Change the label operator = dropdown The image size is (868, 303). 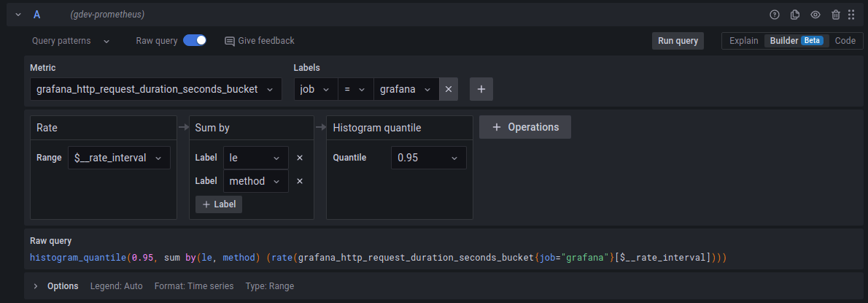coord(355,89)
